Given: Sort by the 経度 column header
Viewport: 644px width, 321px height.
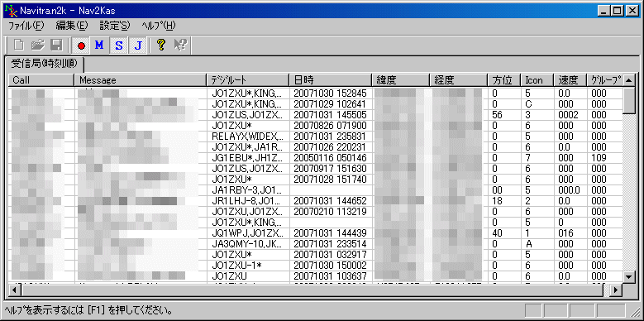Looking at the screenshot, I should 458,80.
